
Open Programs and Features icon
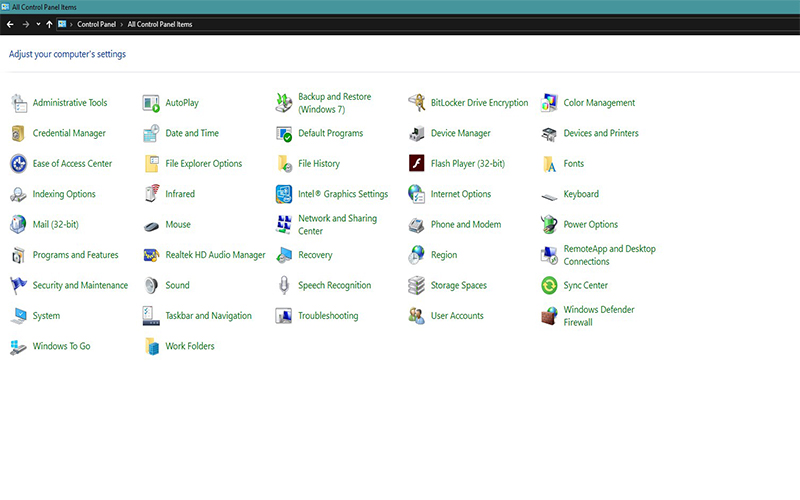(18, 255)
